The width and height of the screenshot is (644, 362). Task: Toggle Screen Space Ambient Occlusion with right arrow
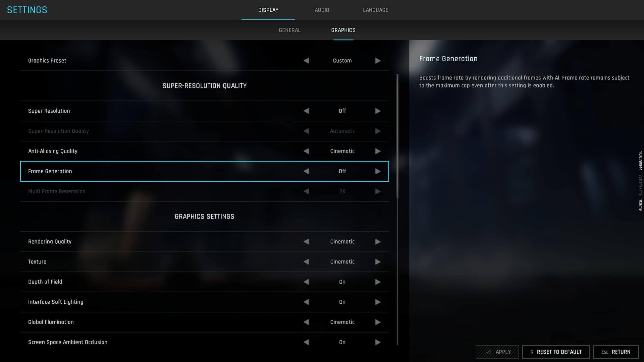point(378,342)
